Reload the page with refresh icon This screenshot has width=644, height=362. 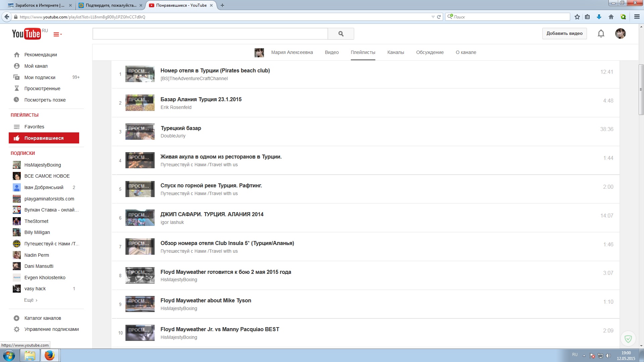click(x=439, y=17)
